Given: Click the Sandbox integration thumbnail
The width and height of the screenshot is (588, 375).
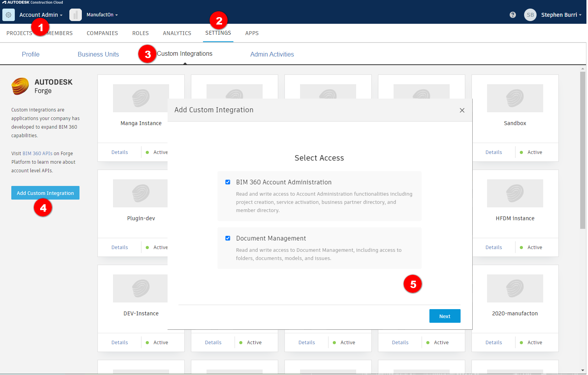Looking at the screenshot, I should click(x=515, y=98).
